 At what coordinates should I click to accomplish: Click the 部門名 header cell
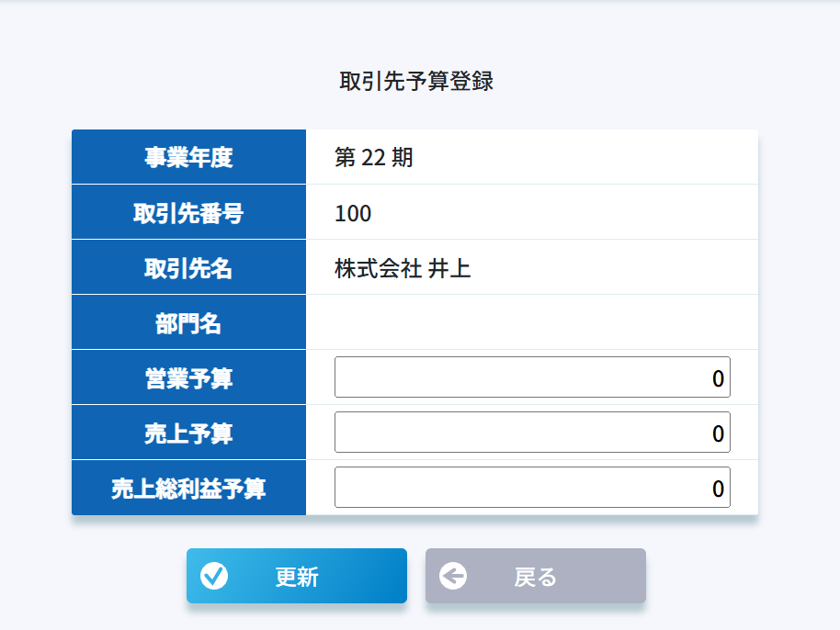[x=188, y=323]
